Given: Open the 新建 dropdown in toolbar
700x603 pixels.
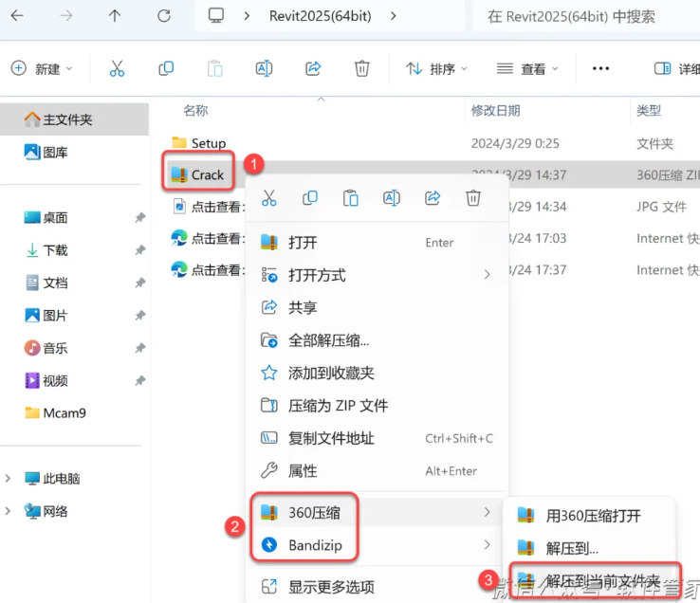Looking at the screenshot, I should (x=42, y=68).
